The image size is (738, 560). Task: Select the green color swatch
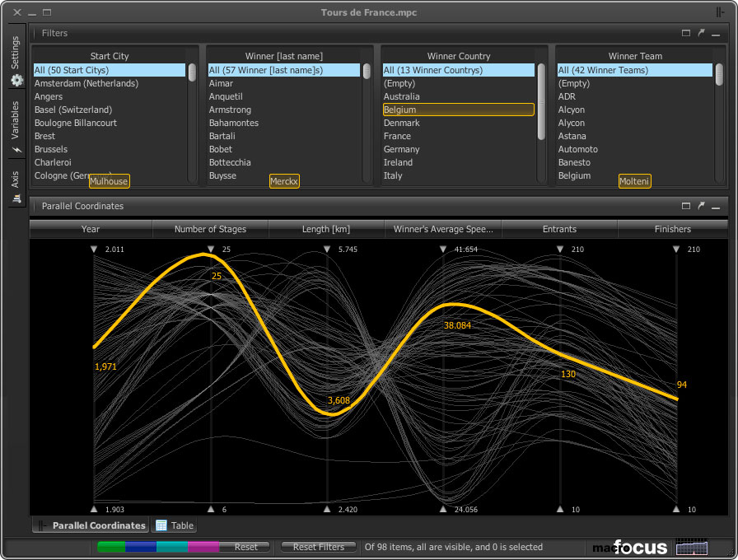[x=111, y=547]
